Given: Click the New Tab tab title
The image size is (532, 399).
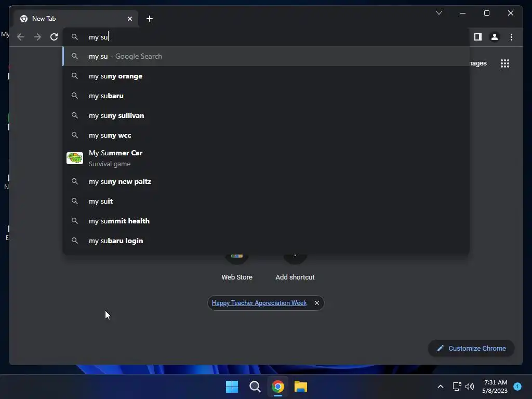Looking at the screenshot, I should [x=44, y=19].
